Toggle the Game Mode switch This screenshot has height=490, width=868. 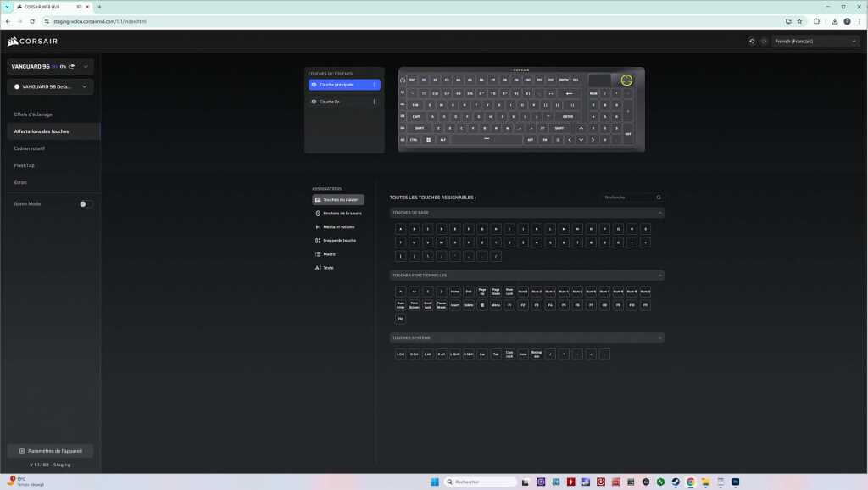[x=86, y=204]
